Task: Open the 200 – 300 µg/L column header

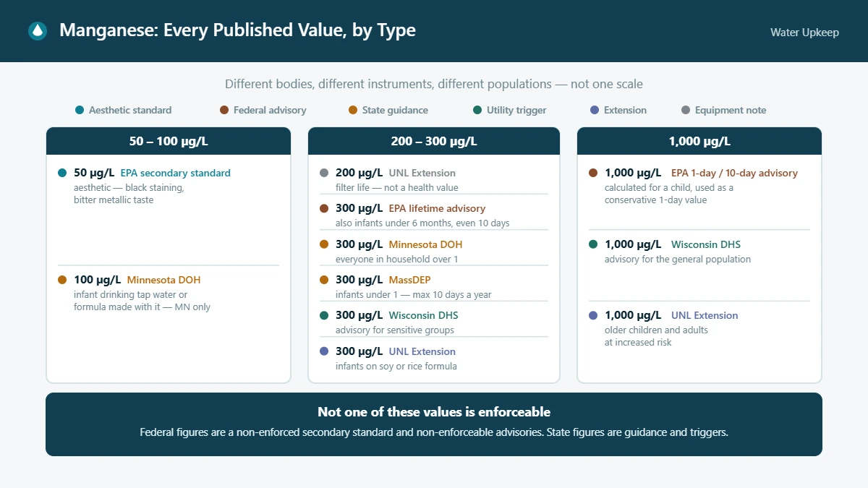Action: tap(434, 142)
